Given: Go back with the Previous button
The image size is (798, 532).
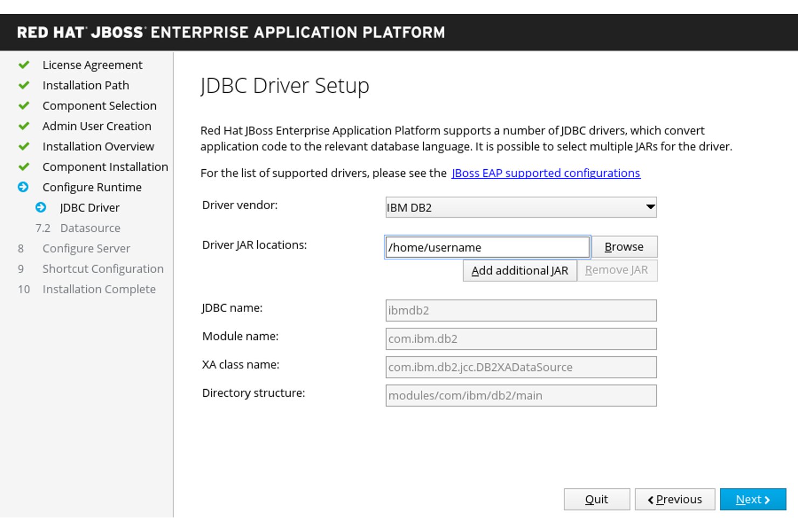Looking at the screenshot, I should (675, 500).
